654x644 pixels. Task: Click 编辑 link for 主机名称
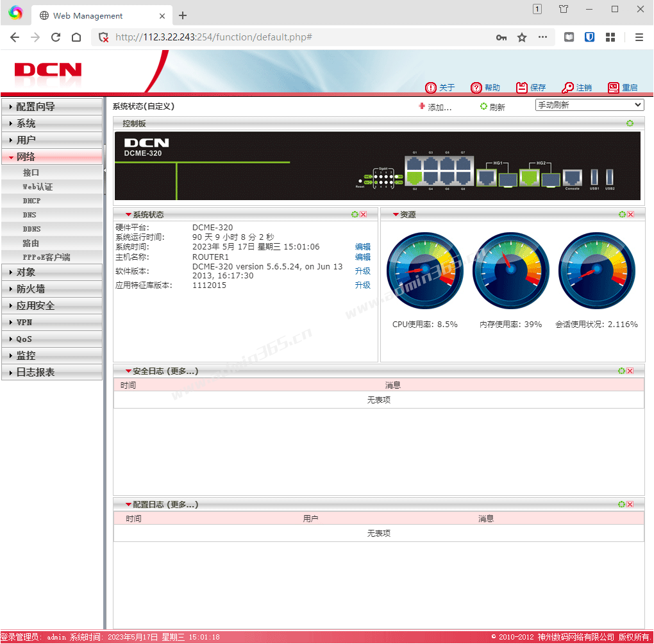pyautogui.click(x=362, y=257)
